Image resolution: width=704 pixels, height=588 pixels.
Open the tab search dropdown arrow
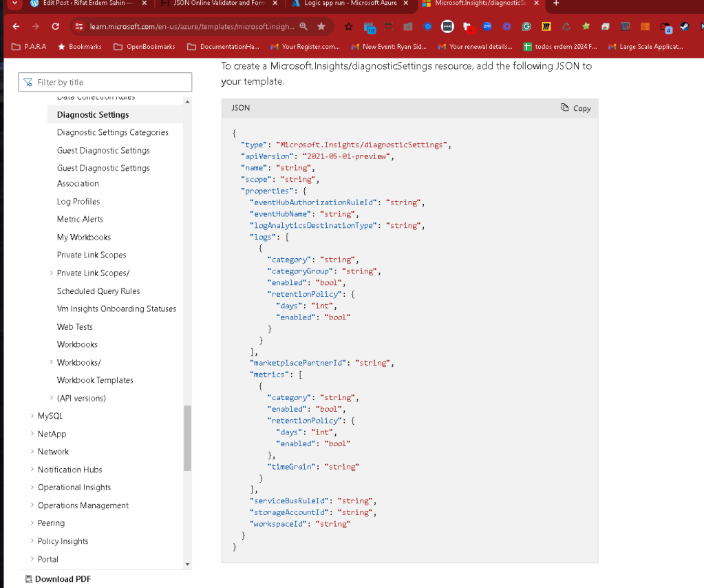point(15,3)
